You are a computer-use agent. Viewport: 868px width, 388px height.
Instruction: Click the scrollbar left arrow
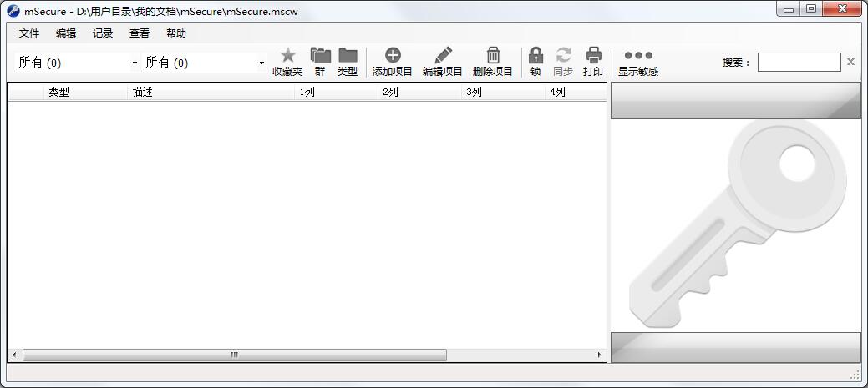(x=14, y=355)
